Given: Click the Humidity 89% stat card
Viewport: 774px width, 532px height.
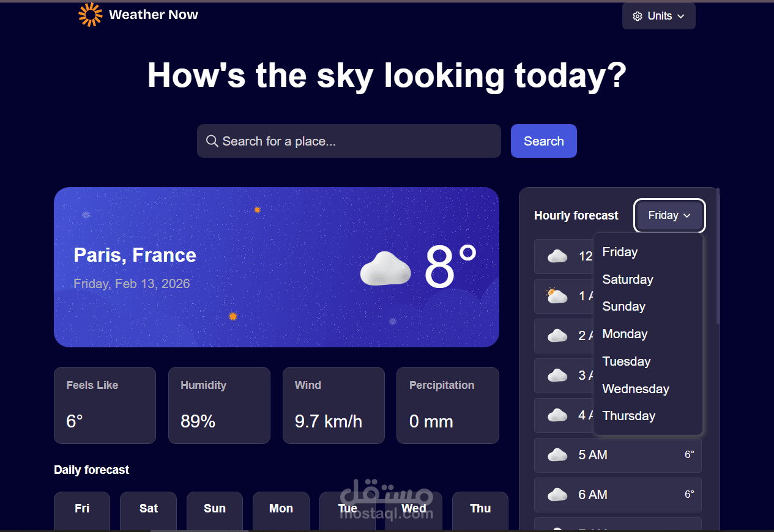Looking at the screenshot, I should click(218, 405).
